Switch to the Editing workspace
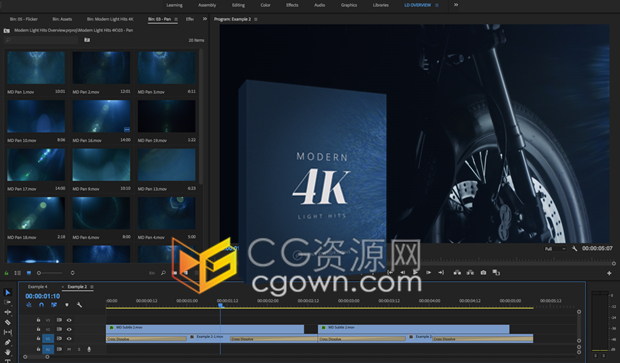Viewport: 620px width, 363px height. pyautogui.click(x=238, y=5)
